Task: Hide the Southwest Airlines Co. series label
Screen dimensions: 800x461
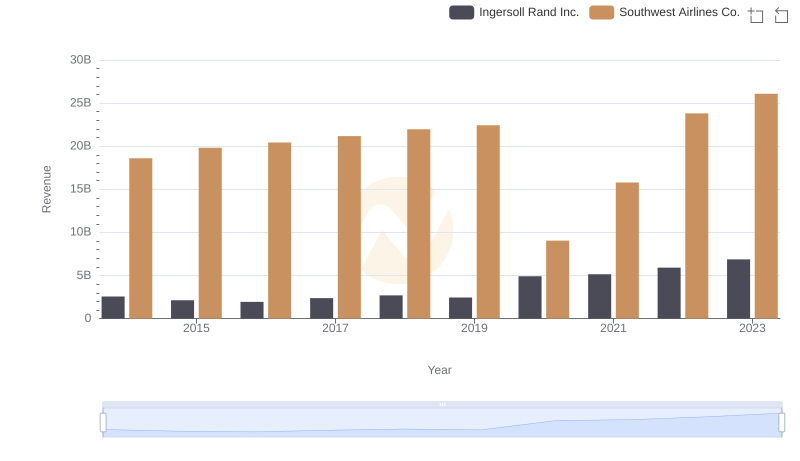Action: 679,12
